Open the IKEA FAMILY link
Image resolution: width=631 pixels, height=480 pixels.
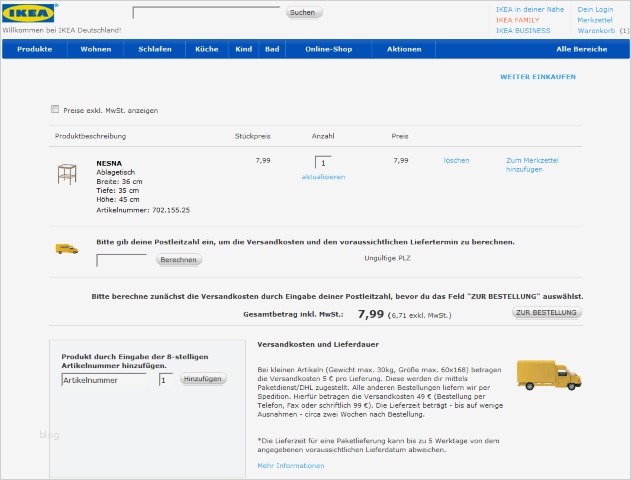tap(518, 20)
